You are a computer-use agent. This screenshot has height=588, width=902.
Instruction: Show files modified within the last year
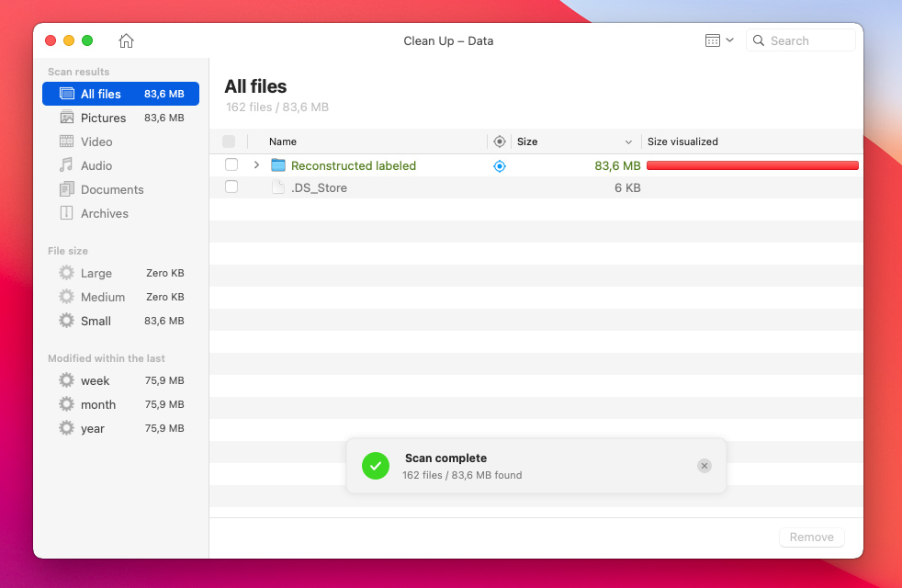point(121,429)
